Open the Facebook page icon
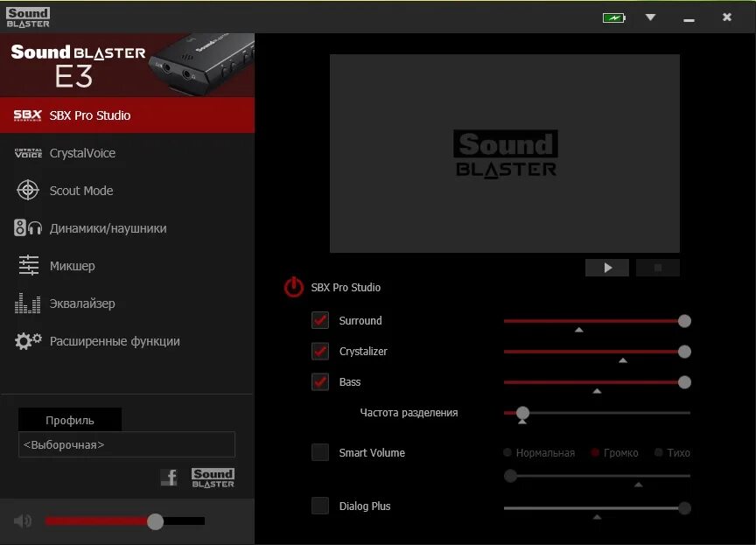The image size is (756, 545). coord(169,478)
